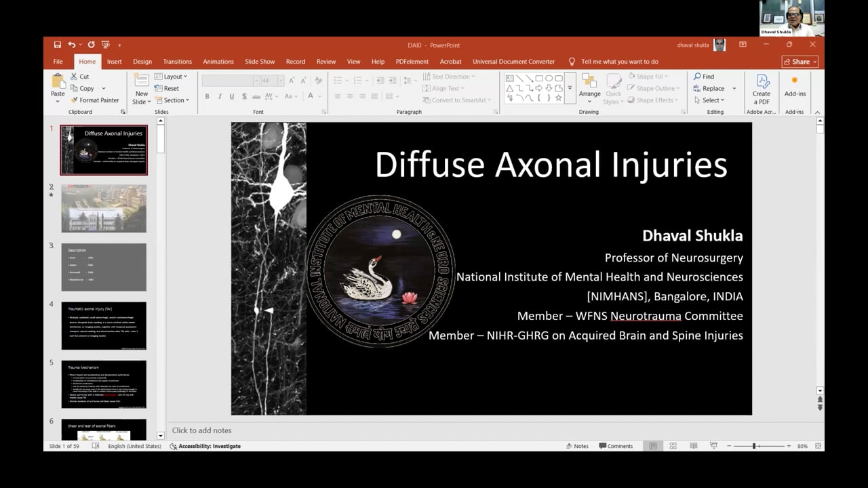Redo the action in Quick Access
Screen dimensions: 868x488
coord(91,45)
